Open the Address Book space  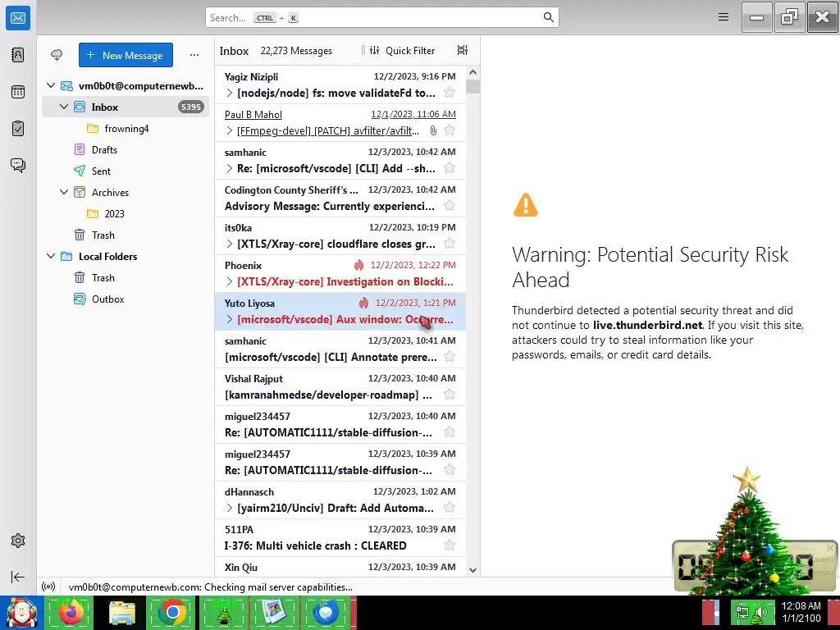[18, 55]
